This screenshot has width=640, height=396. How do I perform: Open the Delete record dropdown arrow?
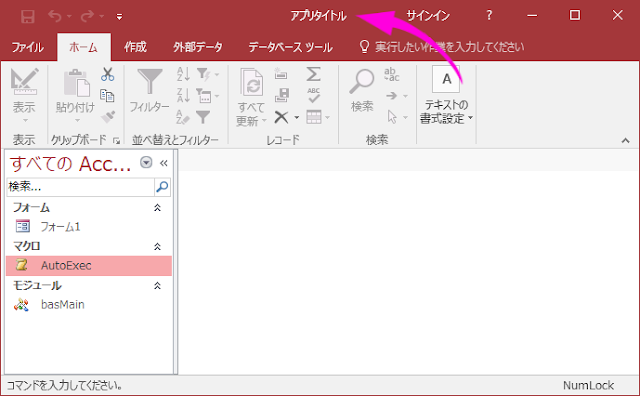point(297,118)
